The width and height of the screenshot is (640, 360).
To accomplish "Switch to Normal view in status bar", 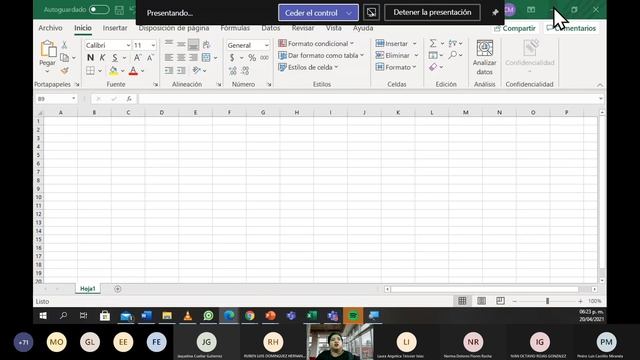I will 462,301.
